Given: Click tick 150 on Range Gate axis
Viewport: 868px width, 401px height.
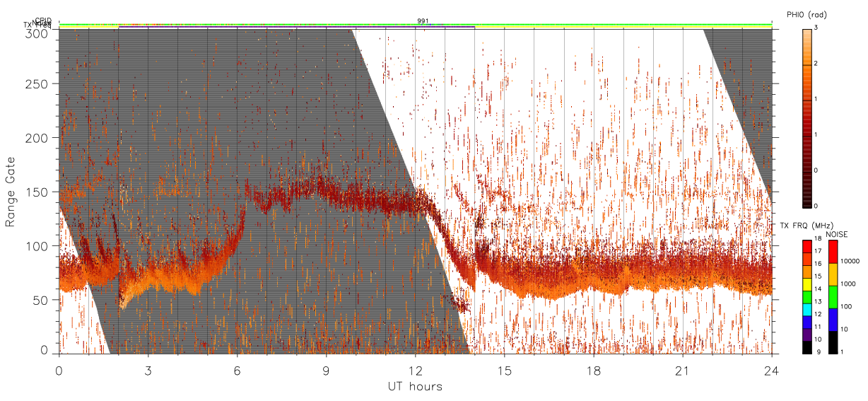Looking at the screenshot, I should [x=40, y=192].
